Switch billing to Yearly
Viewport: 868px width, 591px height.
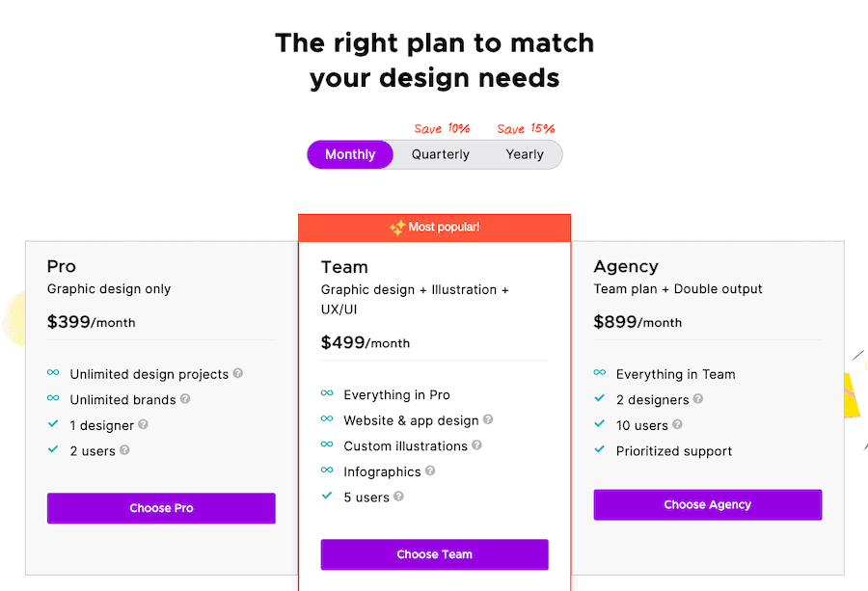(525, 154)
